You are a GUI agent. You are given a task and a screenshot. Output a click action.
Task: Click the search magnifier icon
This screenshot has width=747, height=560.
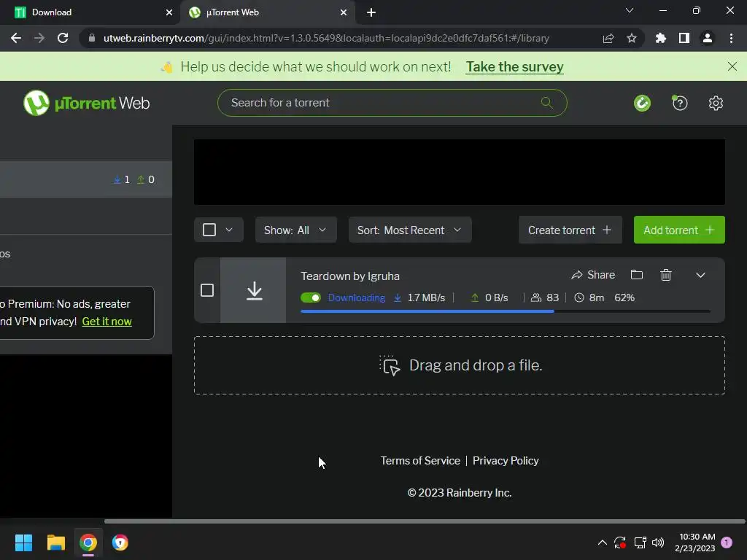pos(547,102)
